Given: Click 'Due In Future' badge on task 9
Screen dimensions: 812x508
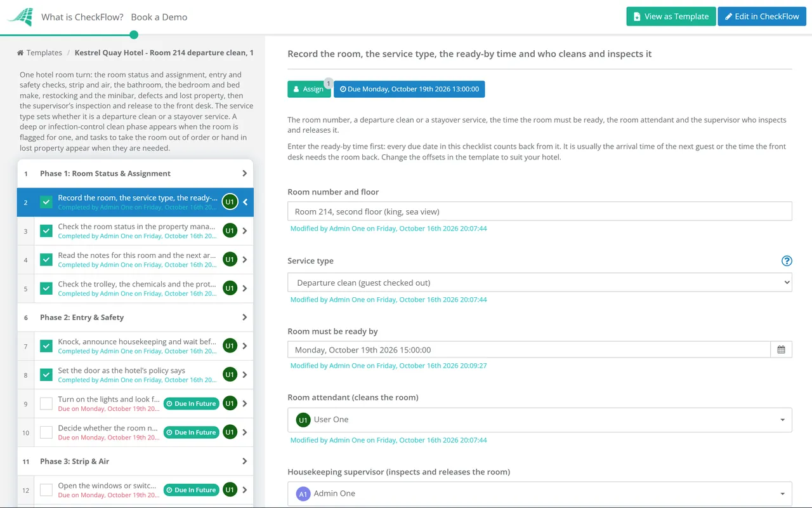Looking at the screenshot, I should pyautogui.click(x=191, y=403).
